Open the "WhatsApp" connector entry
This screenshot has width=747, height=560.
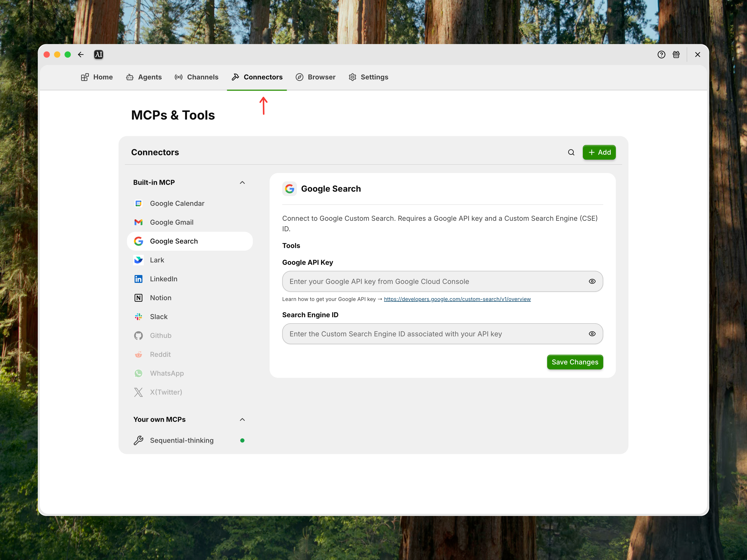(x=190, y=374)
